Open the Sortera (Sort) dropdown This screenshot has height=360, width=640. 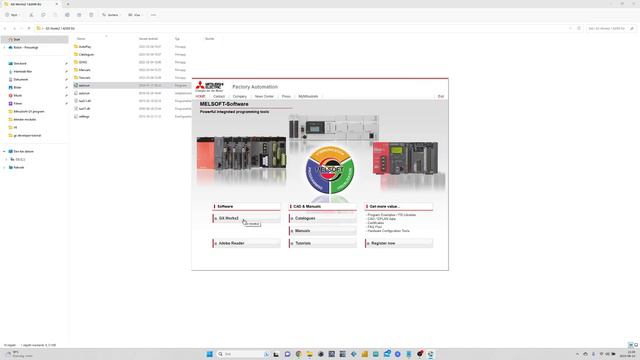(111, 15)
